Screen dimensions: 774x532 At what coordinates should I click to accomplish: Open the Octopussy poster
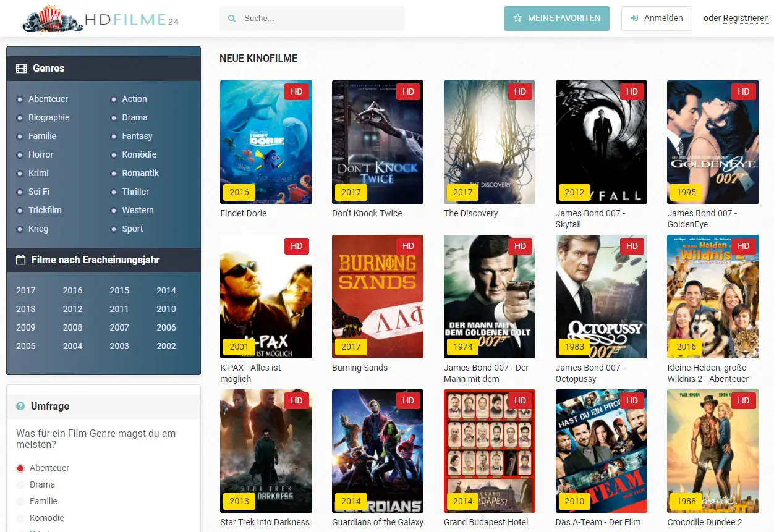[602, 297]
